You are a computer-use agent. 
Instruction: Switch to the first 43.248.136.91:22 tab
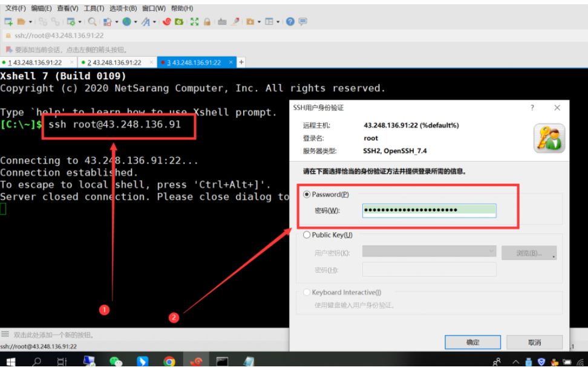(36, 62)
